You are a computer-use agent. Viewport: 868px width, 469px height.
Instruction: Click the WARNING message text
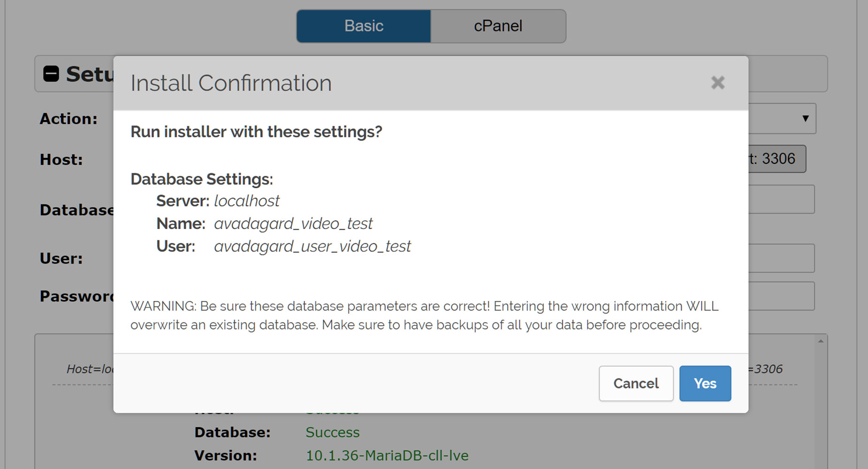point(425,315)
